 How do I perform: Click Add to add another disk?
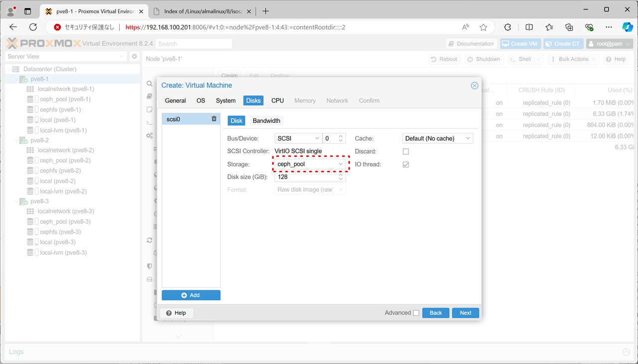[191, 295]
